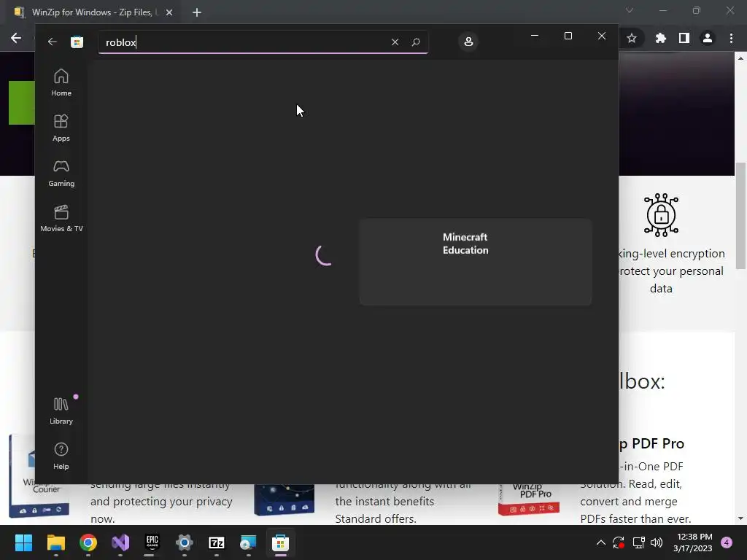Click the Microsoft Store logo icon
Image resolution: width=747 pixels, height=560 pixels.
77,42
